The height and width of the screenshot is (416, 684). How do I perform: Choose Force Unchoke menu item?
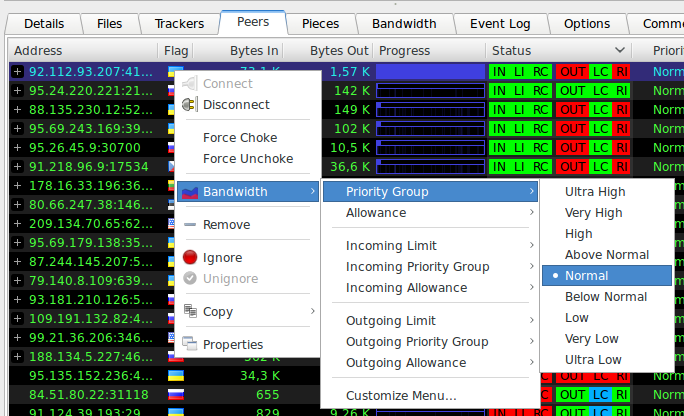tap(247, 159)
